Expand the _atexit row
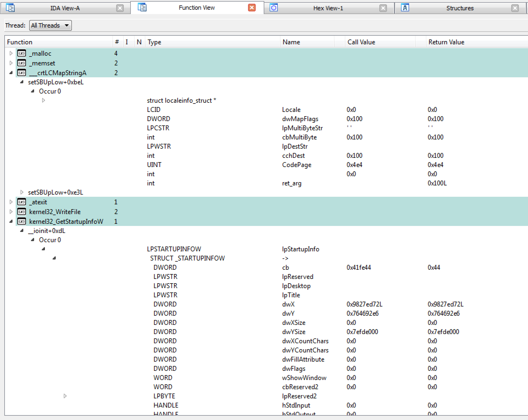Screen dimensions: 528x420 [11, 202]
